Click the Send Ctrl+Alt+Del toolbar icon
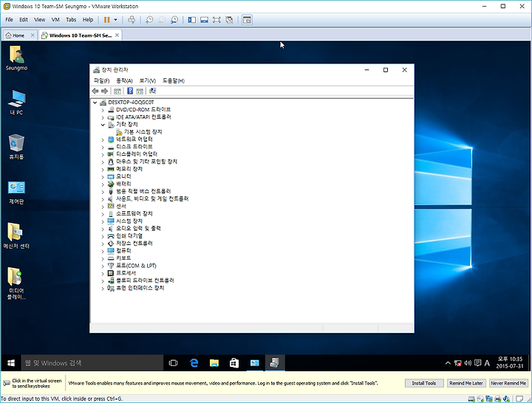The image size is (532, 403). [132, 20]
